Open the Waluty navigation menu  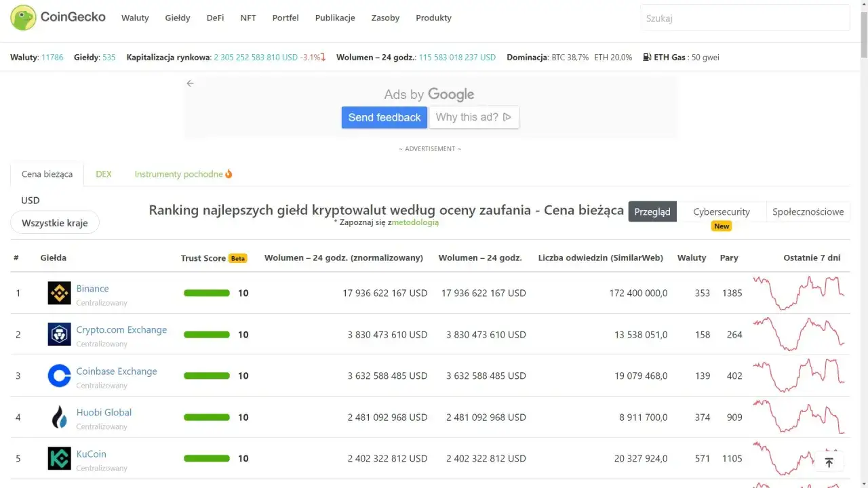[135, 18]
